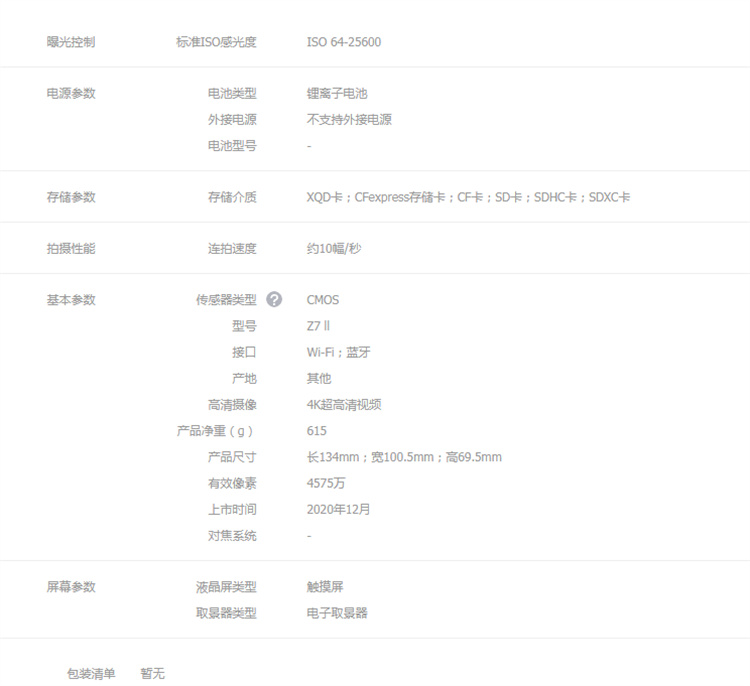750x686 pixels.
Task: Select the 存储参数 section heading
Action: click(x=71, y=197)
